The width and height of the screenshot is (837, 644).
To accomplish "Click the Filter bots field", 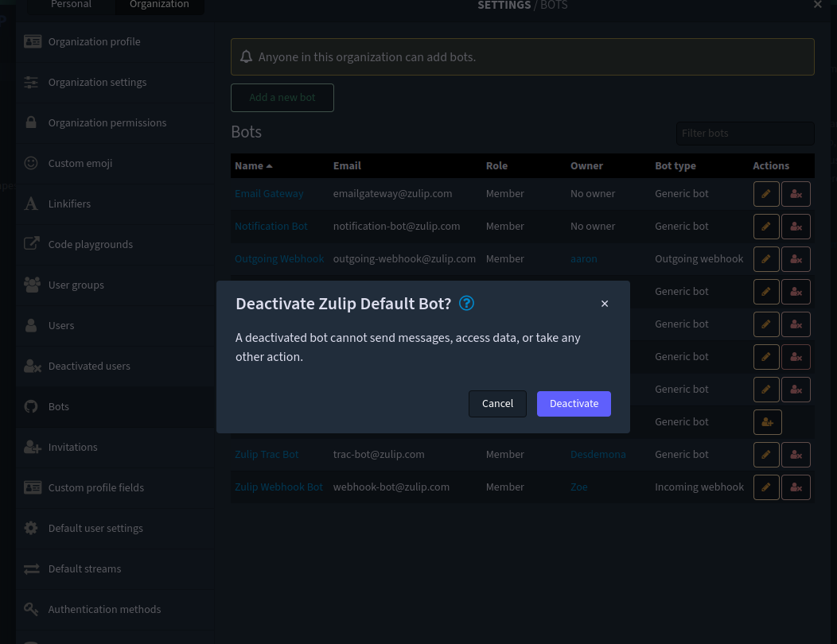I will point(745,133).
